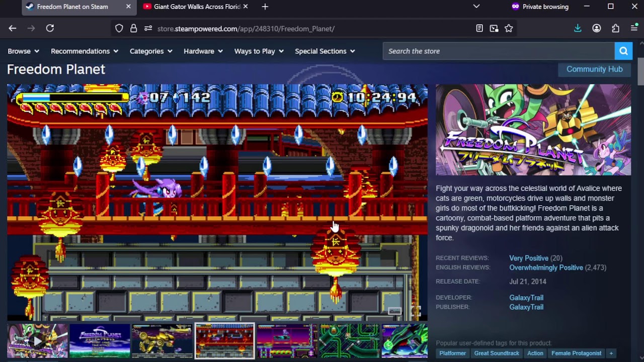
Task: Select the yellow robot boss thumbnail
Action: 162,341
